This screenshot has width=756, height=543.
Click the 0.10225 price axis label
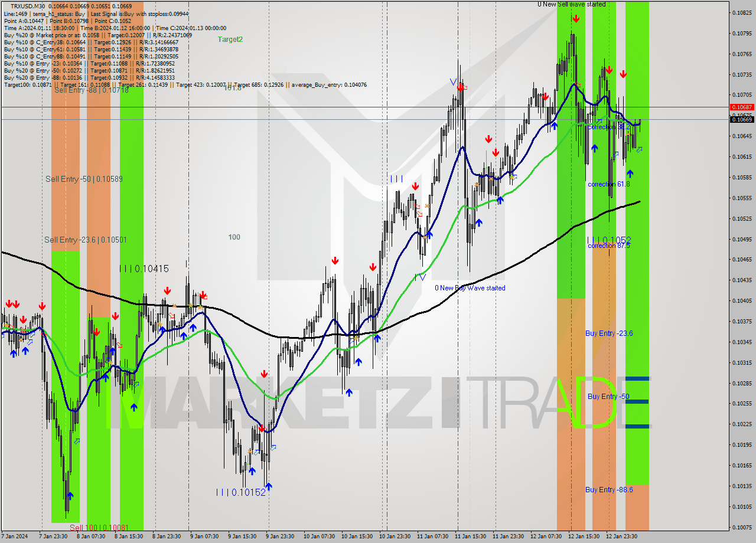click(x=742, y=424)
